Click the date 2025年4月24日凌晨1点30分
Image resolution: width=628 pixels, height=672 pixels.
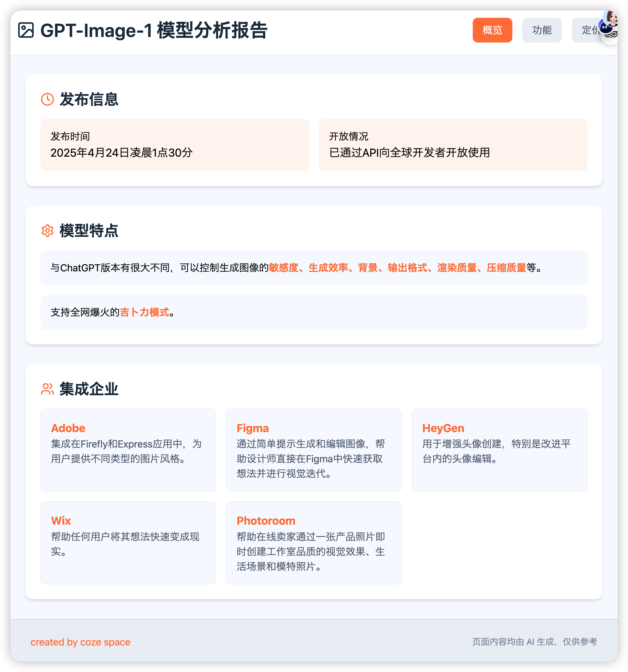coord(122,153)
